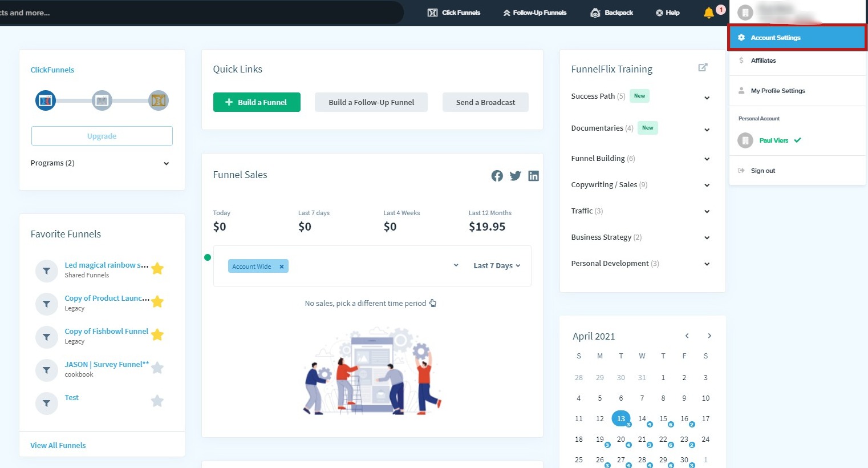Viewport: 868px width, 468px height.
Task: Click the Paul Viers account avatar
Action: (x=745, y=140)
